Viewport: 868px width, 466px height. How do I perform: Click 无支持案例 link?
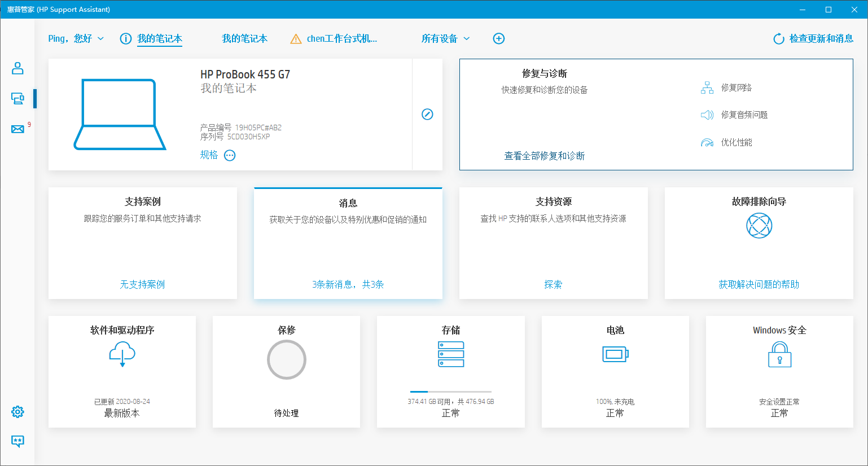point(143,284)
